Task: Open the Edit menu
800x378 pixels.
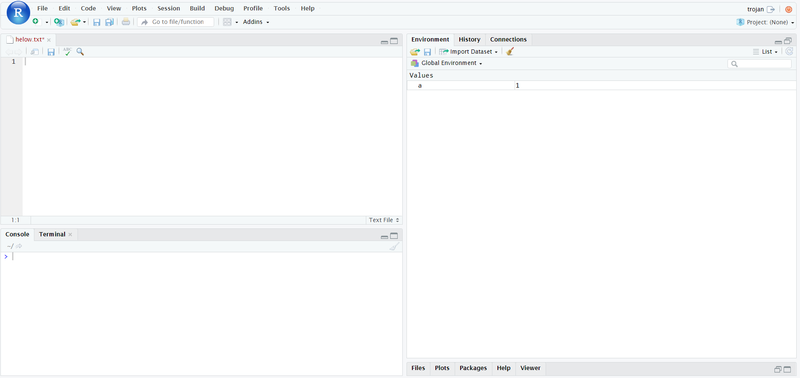Action: [x=64, y=9]
